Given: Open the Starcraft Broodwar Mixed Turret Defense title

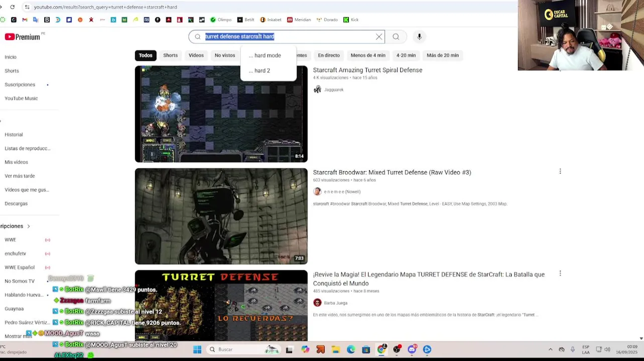Looking at the screenshot, I should (x=392, y=172).
